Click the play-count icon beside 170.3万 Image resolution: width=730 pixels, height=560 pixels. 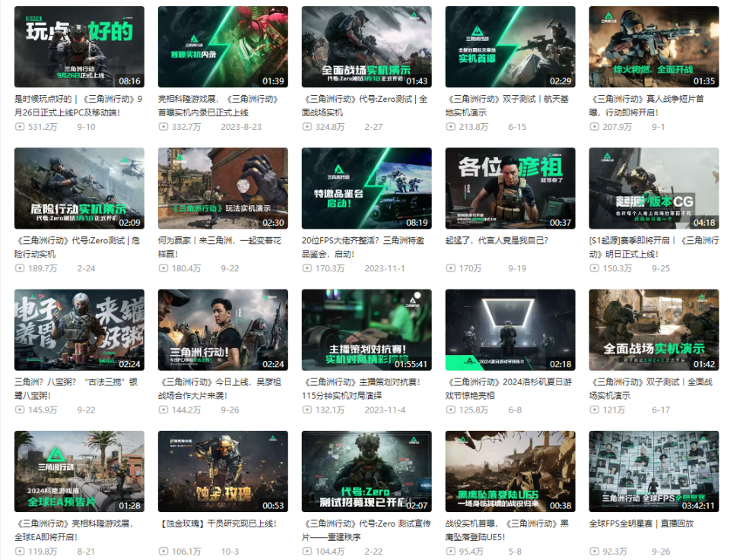coord(306,268)
